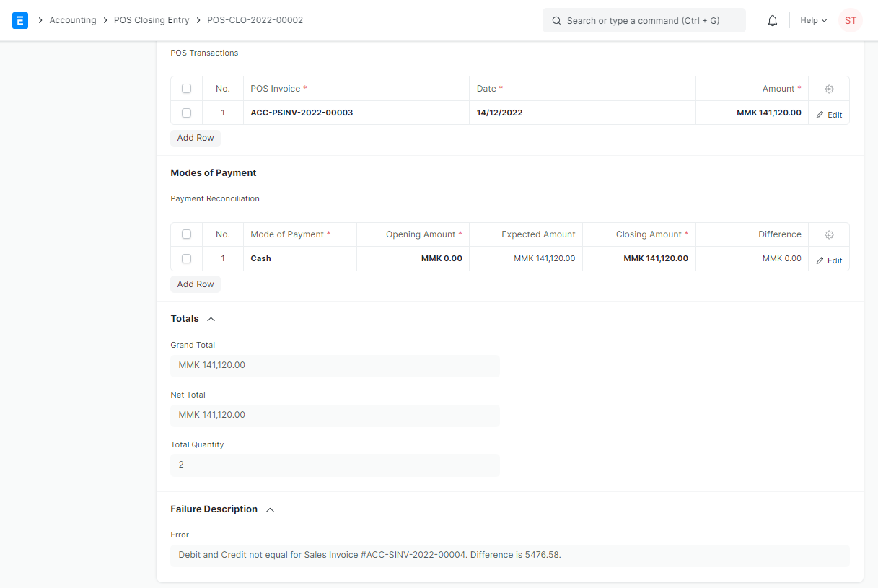The height and width of the screenshot is (588, 878).
Task: Open the notification bell
Action: 772,20
